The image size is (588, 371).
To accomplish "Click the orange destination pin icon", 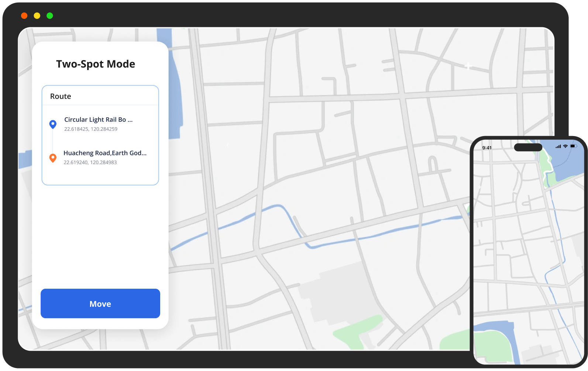I will pos(53,158).
